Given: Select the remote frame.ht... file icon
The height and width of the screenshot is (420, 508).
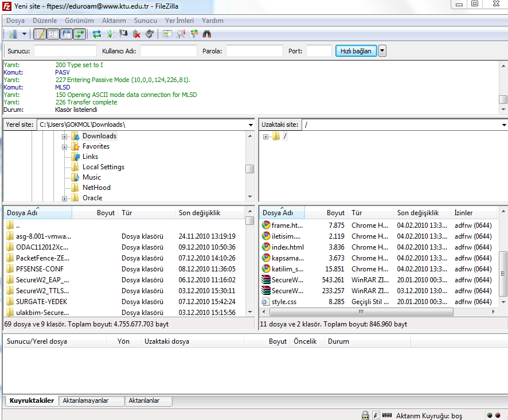Looking at the screenshot, I should pos(266,225).
